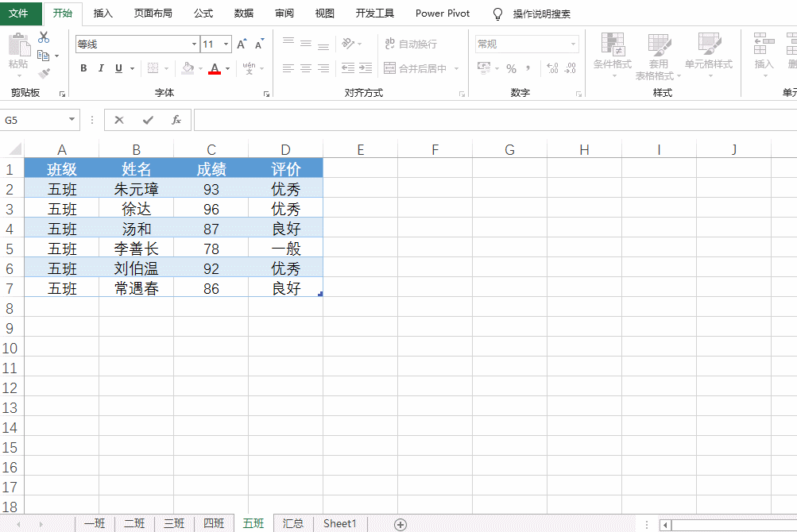The width and height of the screenshot is (797, 532).
Task: Select the 汇总 sheet tab
Action: (x=292, y=523)
